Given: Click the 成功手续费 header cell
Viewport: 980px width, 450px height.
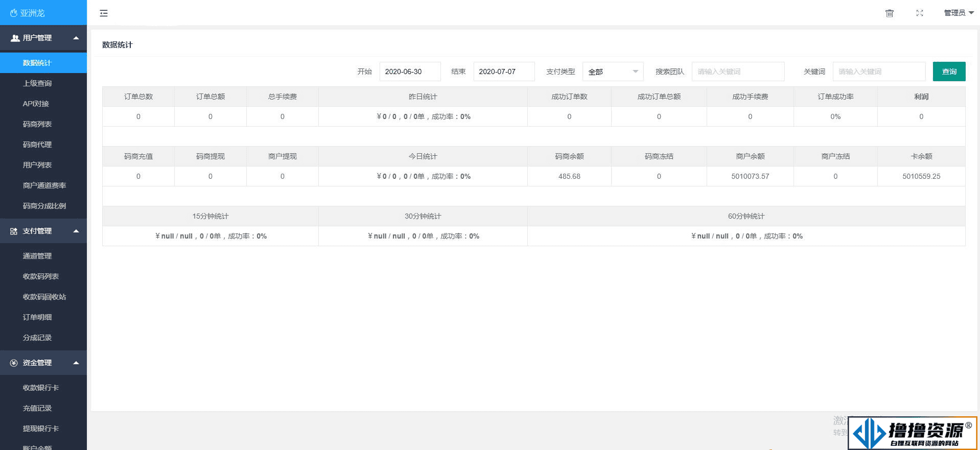Looking at the screenshot, I should tap(750, 97).
